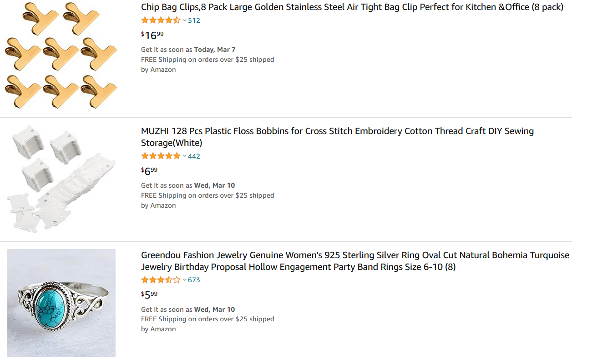
Task: Open the white floss bobbins product image
Action: click(x=61, y=179)
